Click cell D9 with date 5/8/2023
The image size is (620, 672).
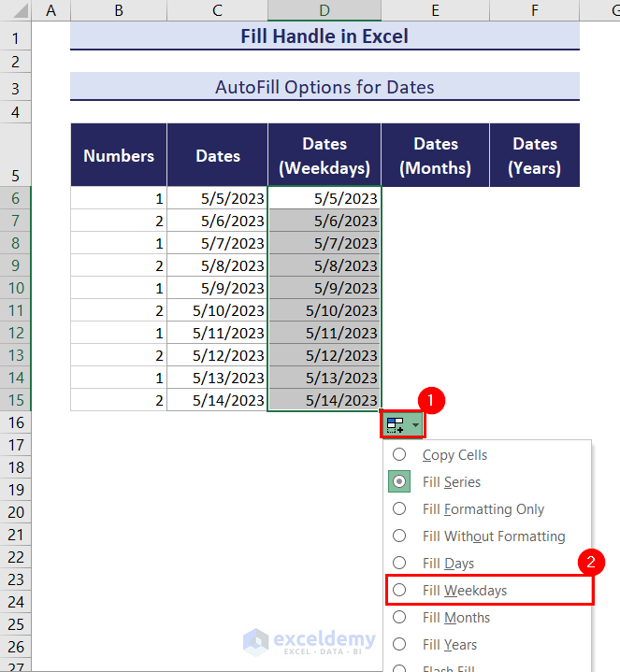coord(324,265)
